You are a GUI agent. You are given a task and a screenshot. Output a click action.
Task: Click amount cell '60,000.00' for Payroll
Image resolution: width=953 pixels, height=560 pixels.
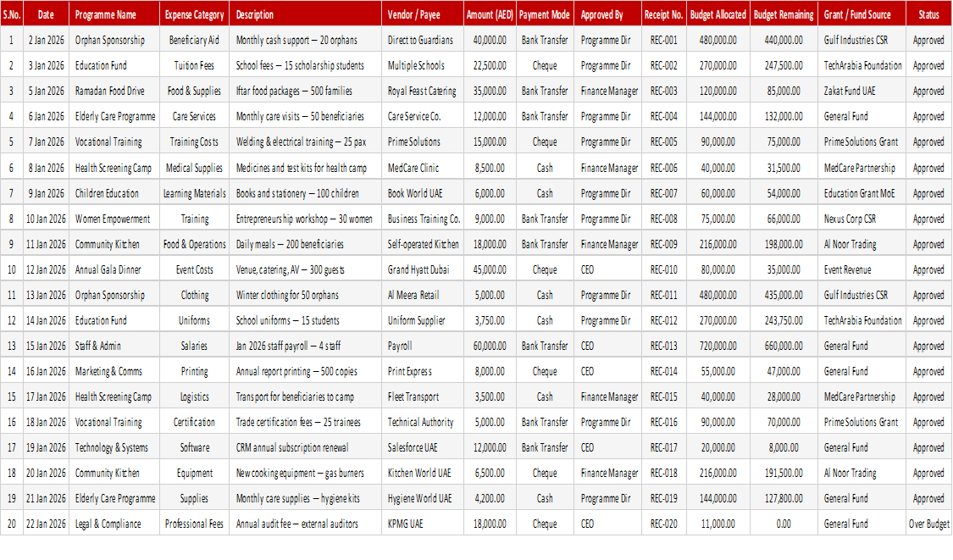click(490, 346)
